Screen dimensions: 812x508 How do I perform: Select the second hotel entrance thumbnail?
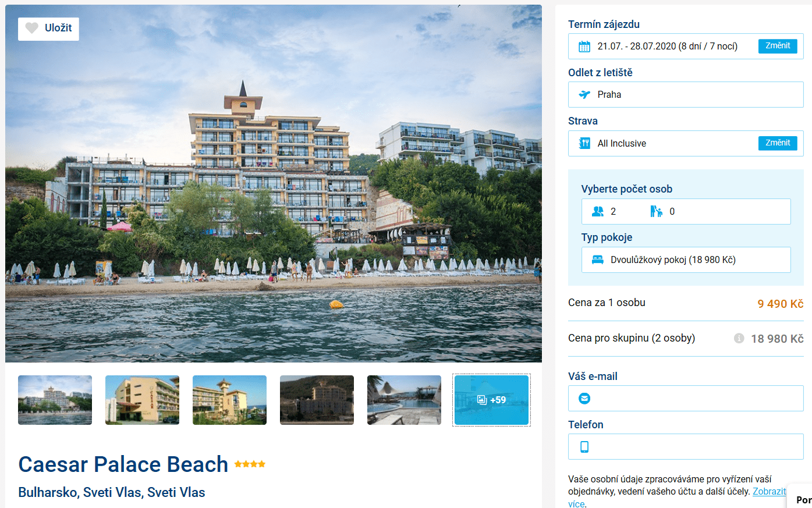coord(142,400)
